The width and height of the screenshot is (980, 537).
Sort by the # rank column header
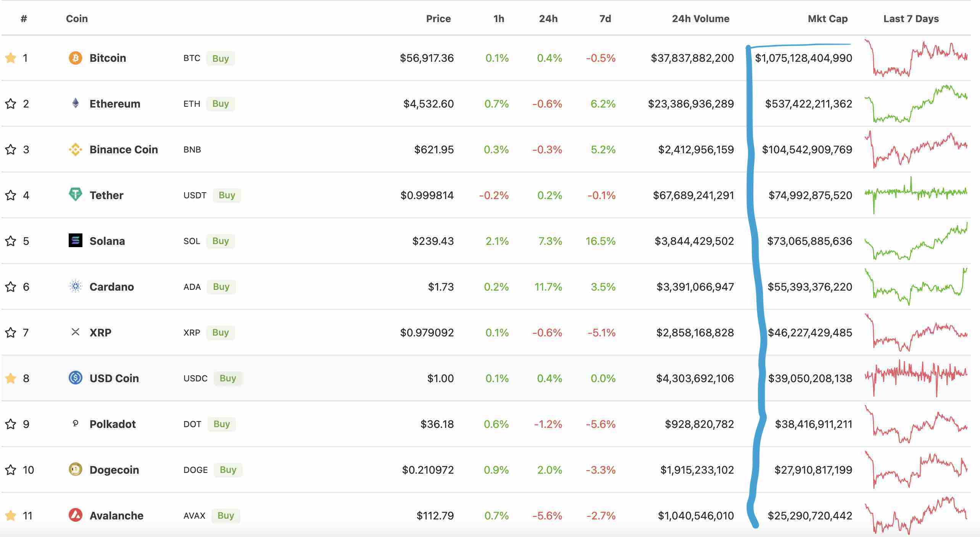click(24, 19)
